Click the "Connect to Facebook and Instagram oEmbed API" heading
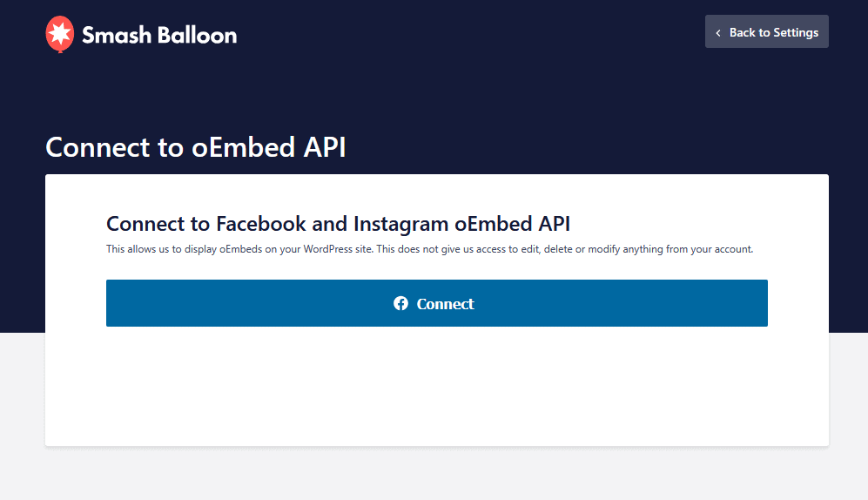868x500 pixels. tap(338, 224)
